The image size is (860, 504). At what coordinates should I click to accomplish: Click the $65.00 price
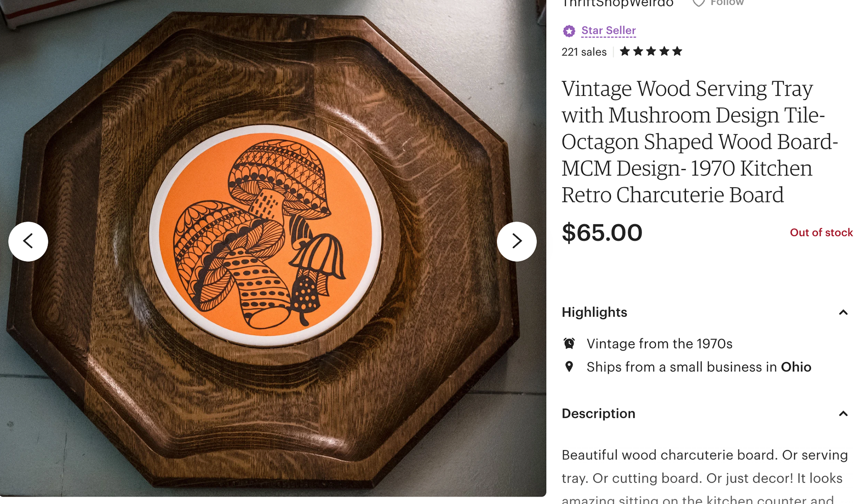click(x=602, y=233)
